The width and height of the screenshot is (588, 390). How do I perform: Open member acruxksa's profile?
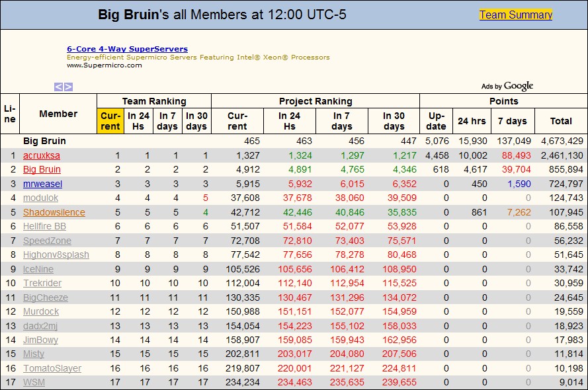[x=41, y=155]
